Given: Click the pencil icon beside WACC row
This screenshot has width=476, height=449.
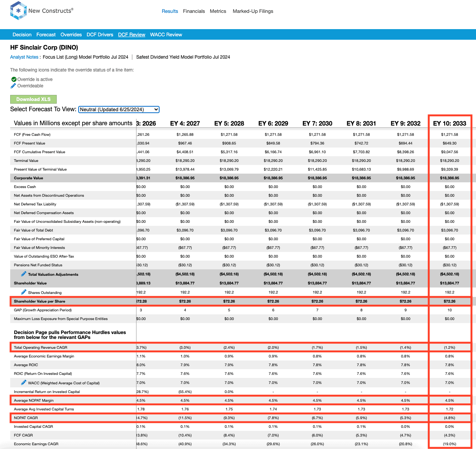Looking at the screenshot, I should coord(23,382).
